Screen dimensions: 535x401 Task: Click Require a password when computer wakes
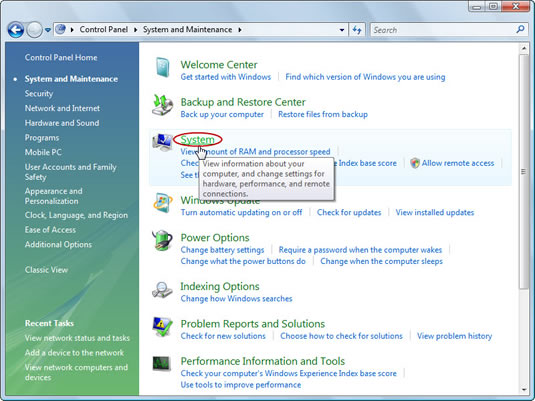pyautogui.click(x=360, y=250)
